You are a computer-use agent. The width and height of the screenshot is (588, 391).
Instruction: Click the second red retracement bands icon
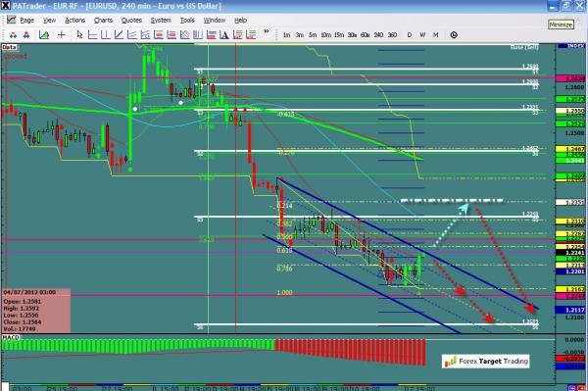[x=171, y=35]
